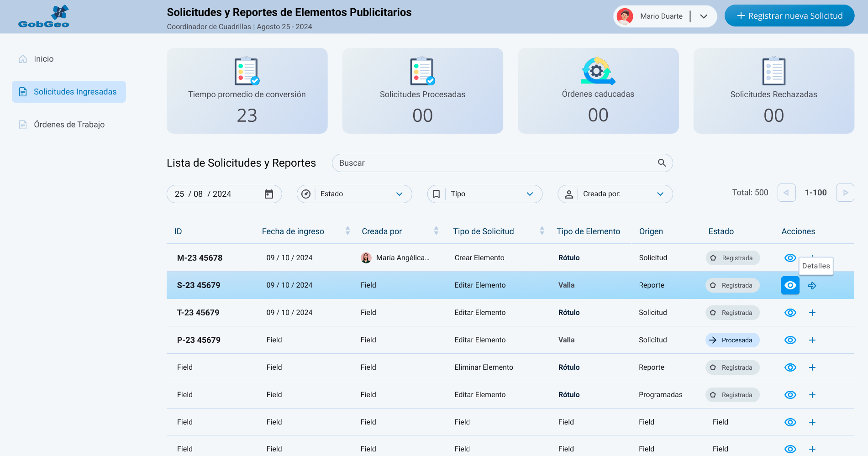Go to previous page of results
Image resolution: width=868 pixels, height=456 pixels.
pyautogui.click(x=786, y=193)
